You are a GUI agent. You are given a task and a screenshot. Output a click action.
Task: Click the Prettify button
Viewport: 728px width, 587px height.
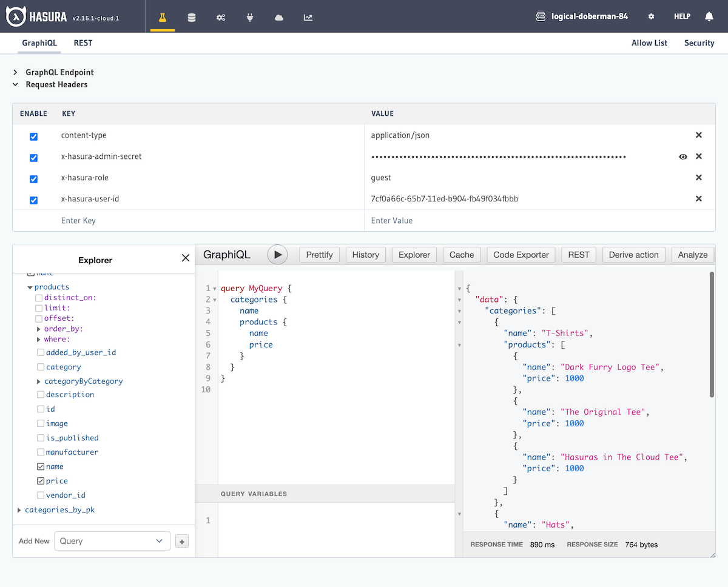[319, 255]
